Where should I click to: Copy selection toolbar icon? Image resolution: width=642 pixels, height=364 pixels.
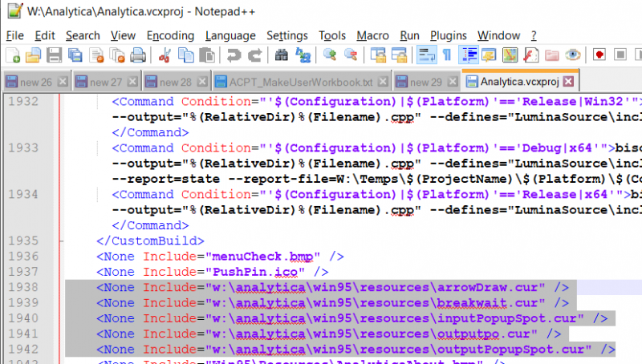[x=186, y=55]
